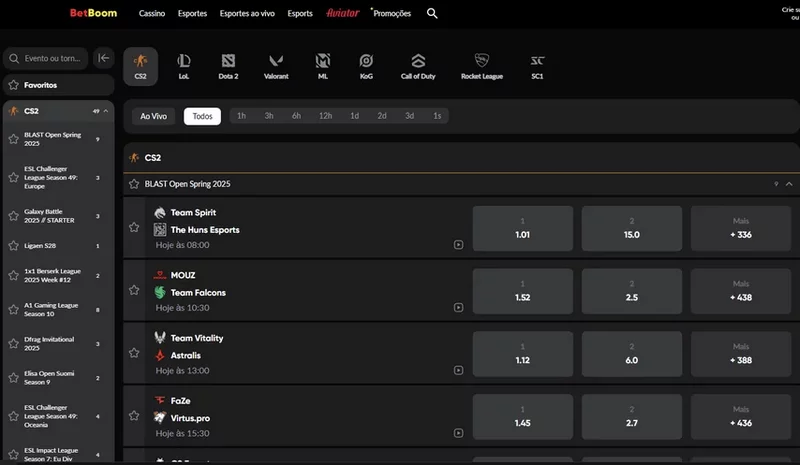Collapse the CS2 sidebar category
Viewport: 800px width, 465px height.
click(106, 111)
